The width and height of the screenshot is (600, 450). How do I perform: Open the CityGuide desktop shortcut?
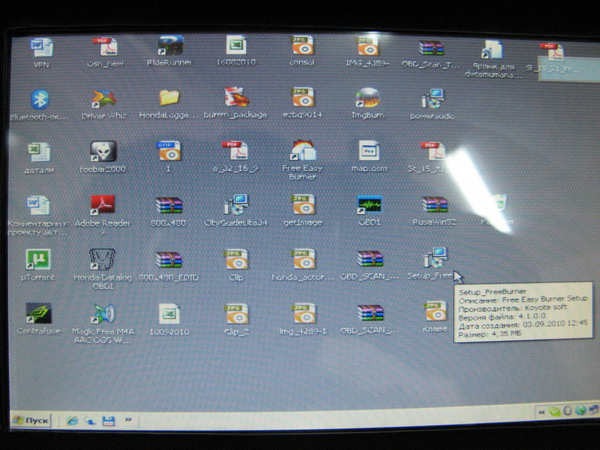click(236, 206)
